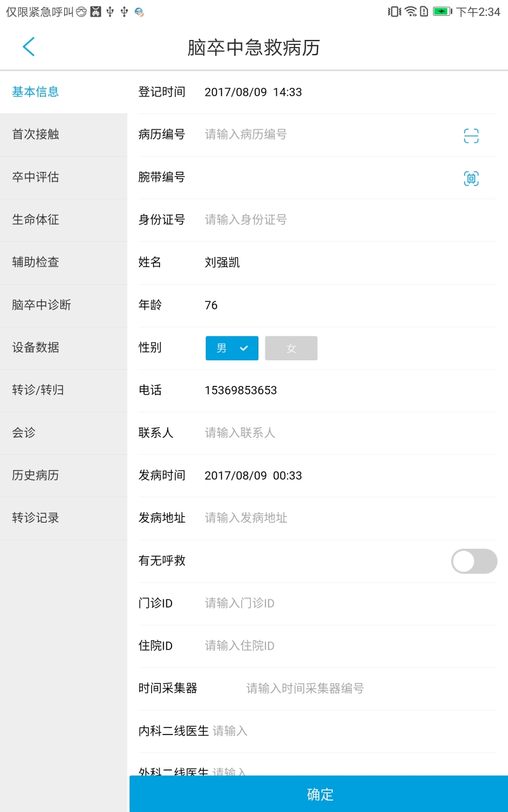The image size is (508, 812).
Task: Tap scan icon for 病历编号
Action: pos(471,135)
